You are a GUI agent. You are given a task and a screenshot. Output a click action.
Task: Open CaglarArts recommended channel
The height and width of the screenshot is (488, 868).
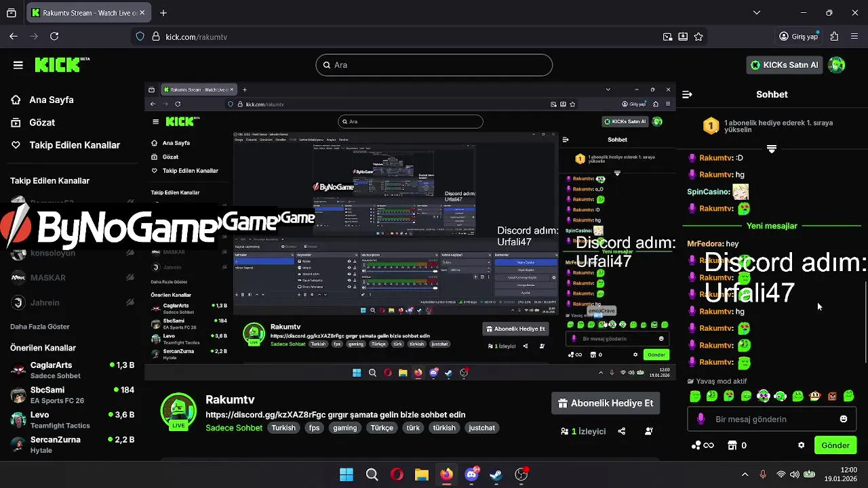pos(73,370)
